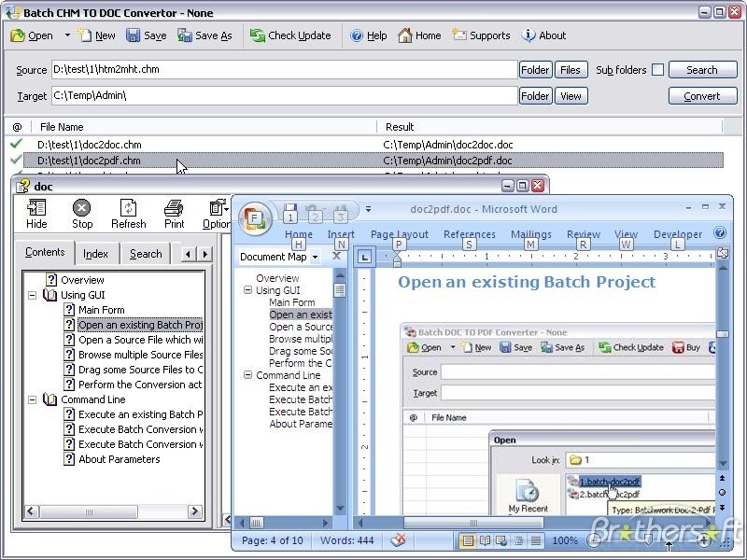Viewport: 747px width, 560px height.
Task: Click the Source Folder button
Action: [x=535, y=70]
